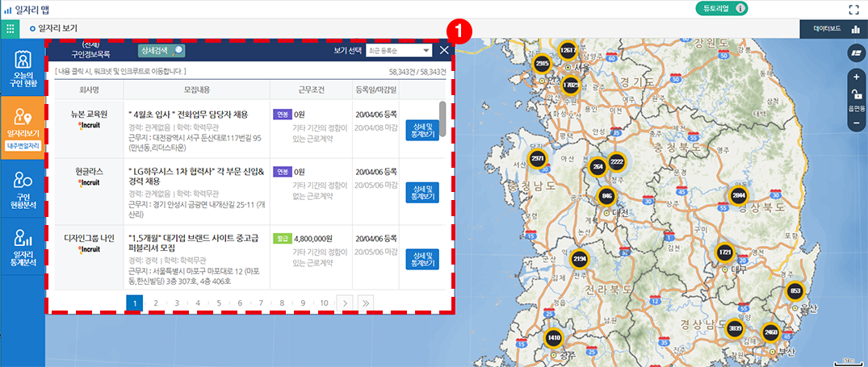The width and height of the screenshot is (868, 367).
Task: Open the grid menu icon
Action: click(10, 29)
